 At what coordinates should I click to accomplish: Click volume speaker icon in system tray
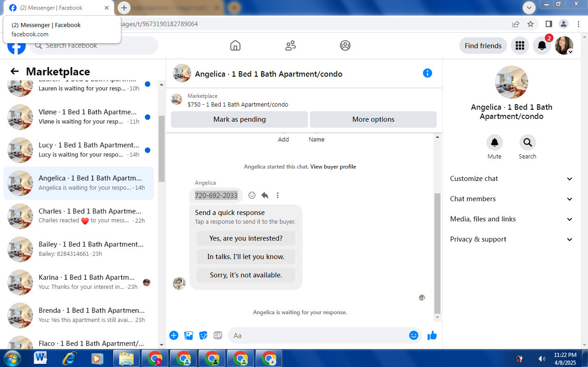[x=542, y=359]
